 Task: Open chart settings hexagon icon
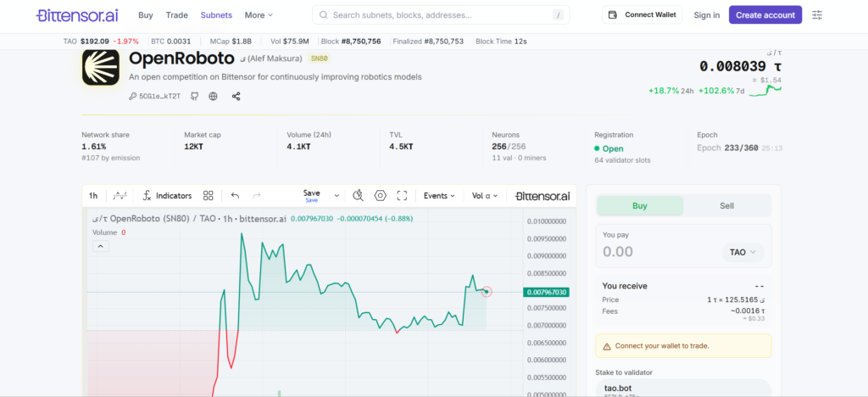pos(380,195)
